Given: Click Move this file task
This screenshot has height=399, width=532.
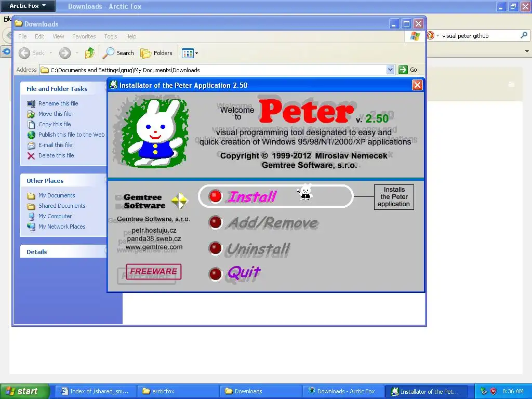Looking at the screenshot, I should point(55,114).
